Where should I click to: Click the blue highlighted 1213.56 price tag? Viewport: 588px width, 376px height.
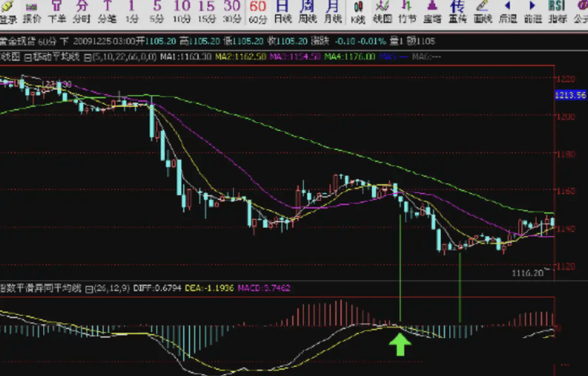click(570, 95)
